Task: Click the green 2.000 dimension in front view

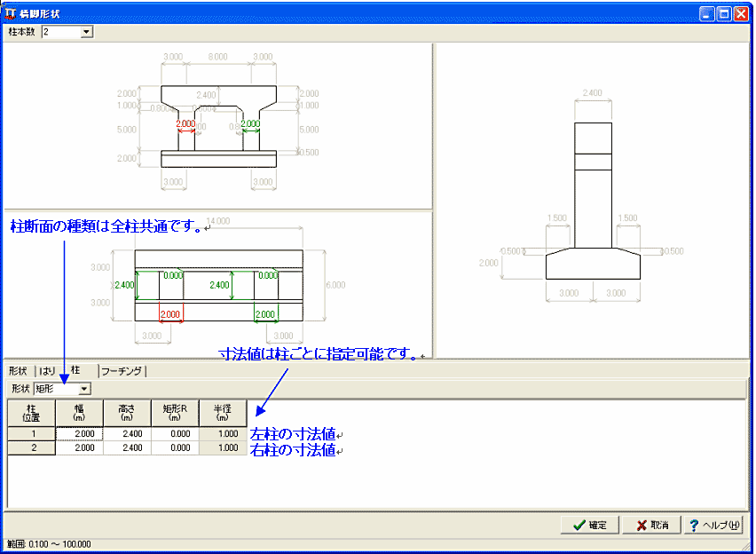Action: [x=251, y=124]
